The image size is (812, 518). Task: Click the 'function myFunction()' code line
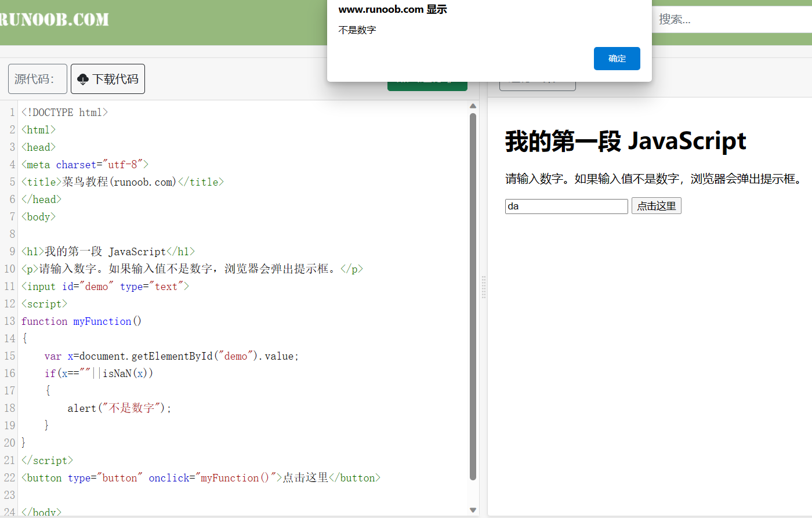click(81, 321)
